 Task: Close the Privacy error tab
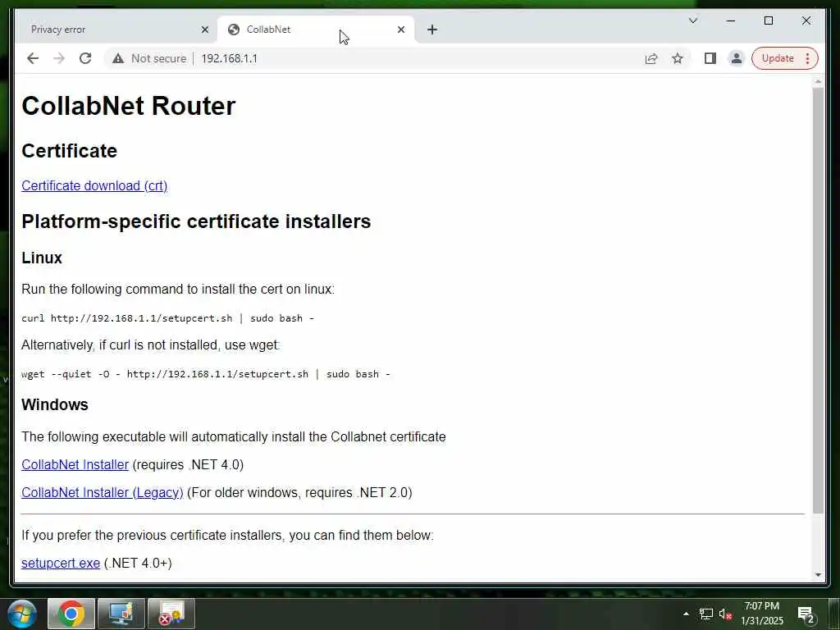click(x=204, y=30)
